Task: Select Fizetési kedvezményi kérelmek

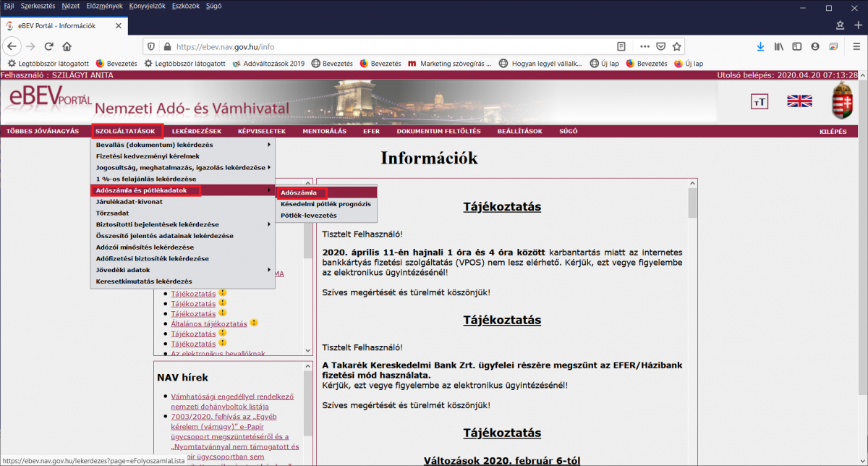Action: pyautogui.click(x=182, y=156)
